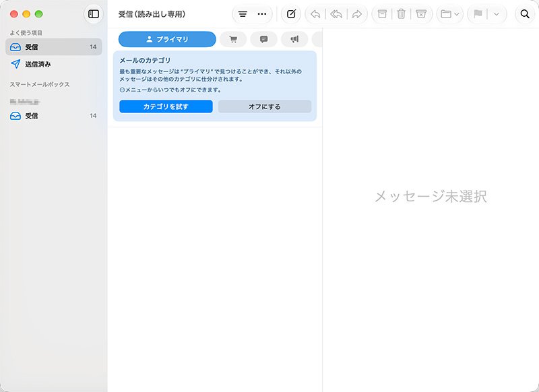Switch to the shopping cart category tab
The height and width of the screenshot is (392, 539).
(233, 40)
